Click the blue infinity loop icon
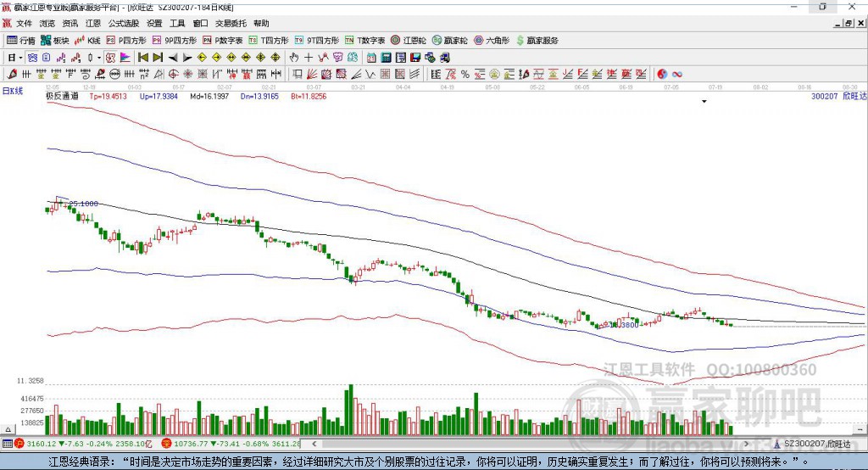Screen dimensions: 868x470 coord(677,75)
